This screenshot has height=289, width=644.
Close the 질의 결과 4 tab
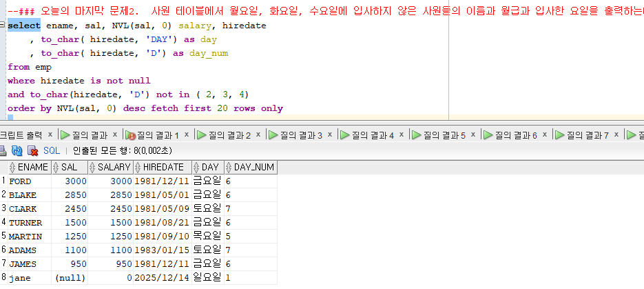[402, 134]
